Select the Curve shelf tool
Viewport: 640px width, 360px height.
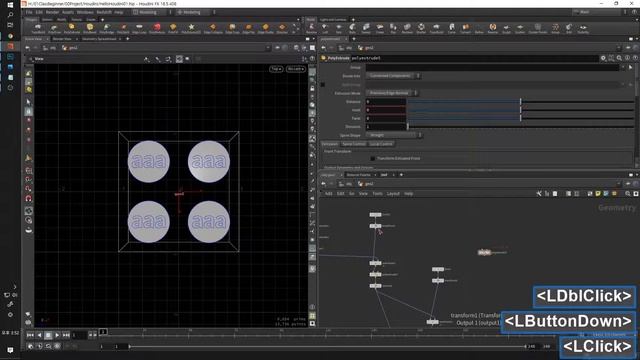tap(451, 28)
